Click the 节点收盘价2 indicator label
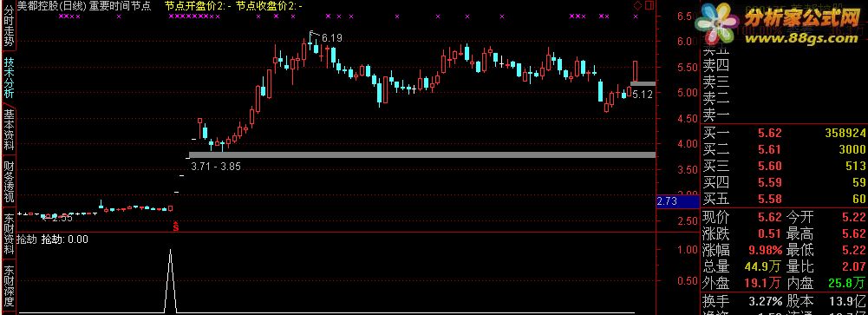 (x=269, y=6)
